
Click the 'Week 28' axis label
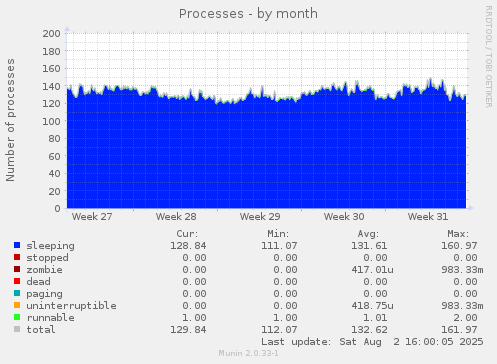[x=176, y=217]
